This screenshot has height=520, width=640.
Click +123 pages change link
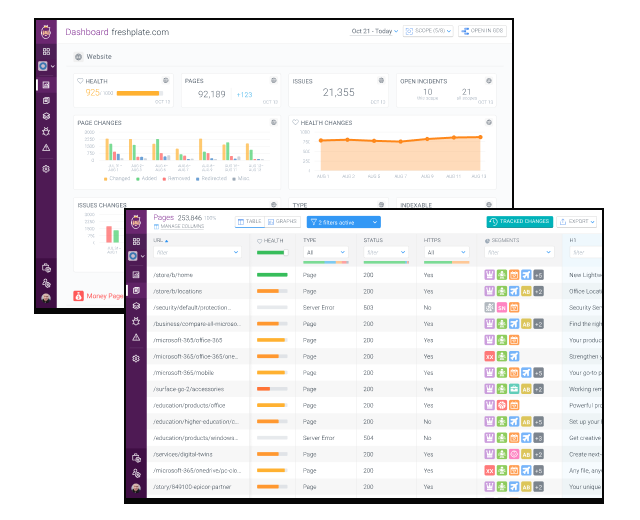pos(244,95)
